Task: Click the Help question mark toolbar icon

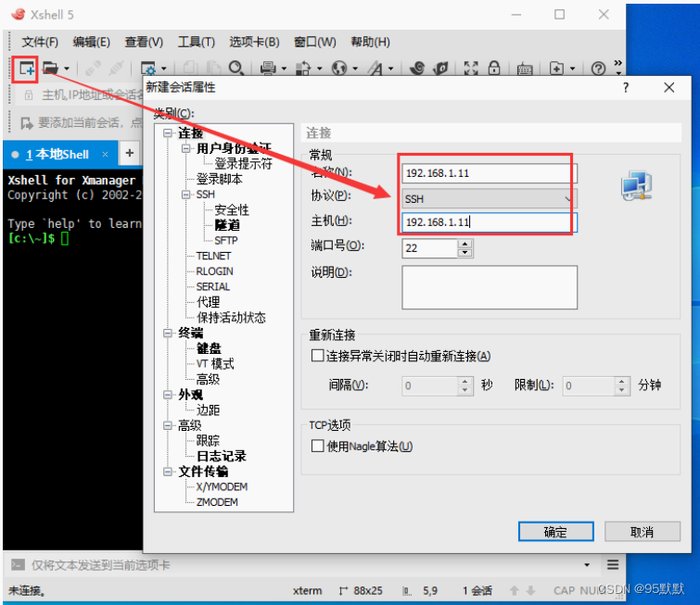Action: tap(598, 69)
